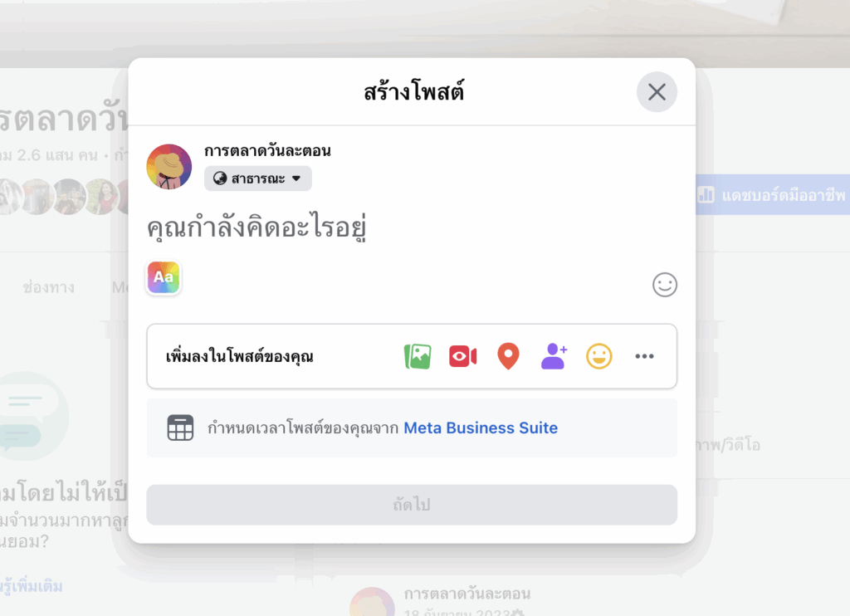Click the ถัดไป next button

click(412, 505)
